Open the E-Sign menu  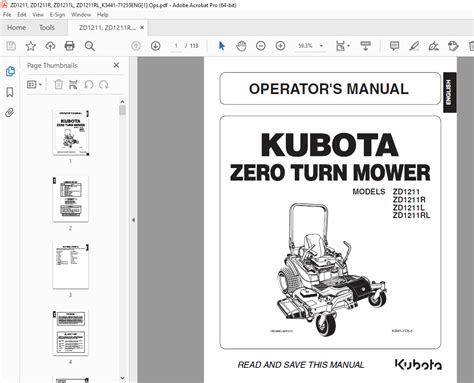pyautogui.click(x=57, y=15)
